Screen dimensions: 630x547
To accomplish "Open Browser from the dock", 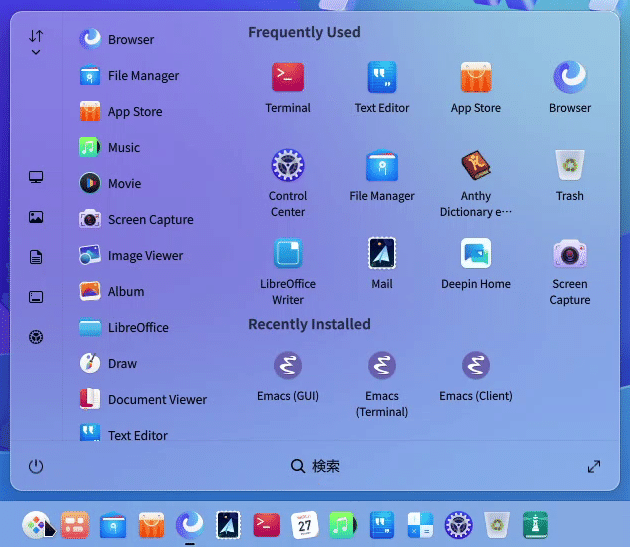I will point(190,525).
